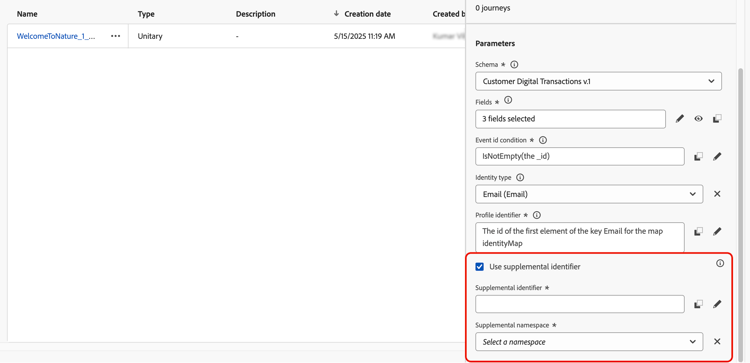Clear Supplemental namespace with X button

point(717,342)
